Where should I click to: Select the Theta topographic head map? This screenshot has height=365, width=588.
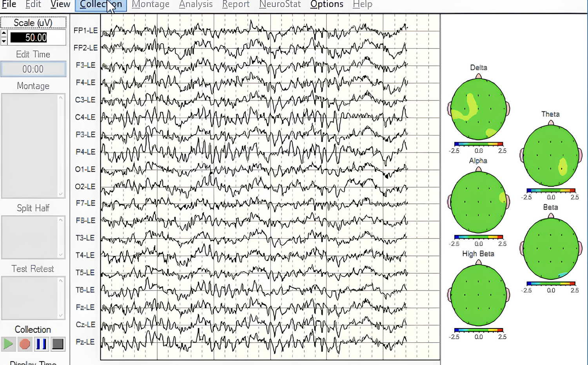(551, 156)
